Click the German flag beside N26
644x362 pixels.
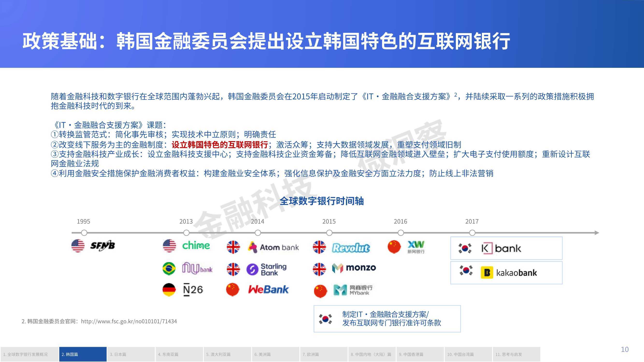(x=169, y=290)
